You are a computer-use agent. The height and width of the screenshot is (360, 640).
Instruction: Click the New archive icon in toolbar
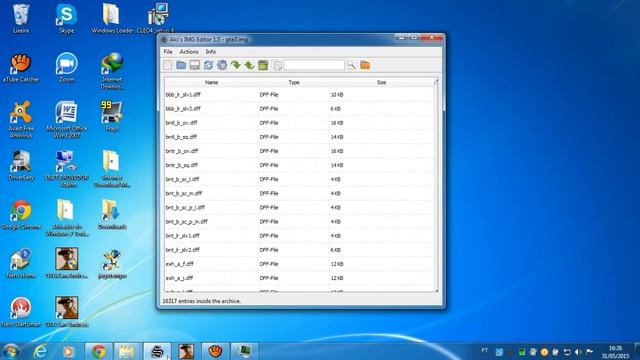pos(168,65)
